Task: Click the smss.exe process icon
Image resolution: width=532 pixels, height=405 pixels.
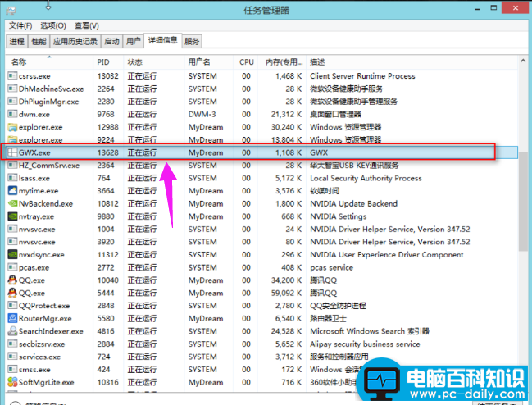Action: (12, 370)
